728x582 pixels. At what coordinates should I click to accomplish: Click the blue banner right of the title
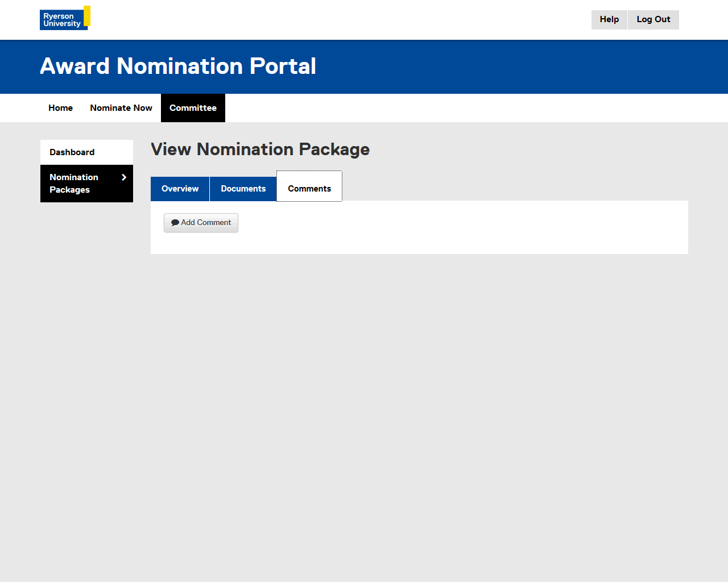tap(512, 66)
